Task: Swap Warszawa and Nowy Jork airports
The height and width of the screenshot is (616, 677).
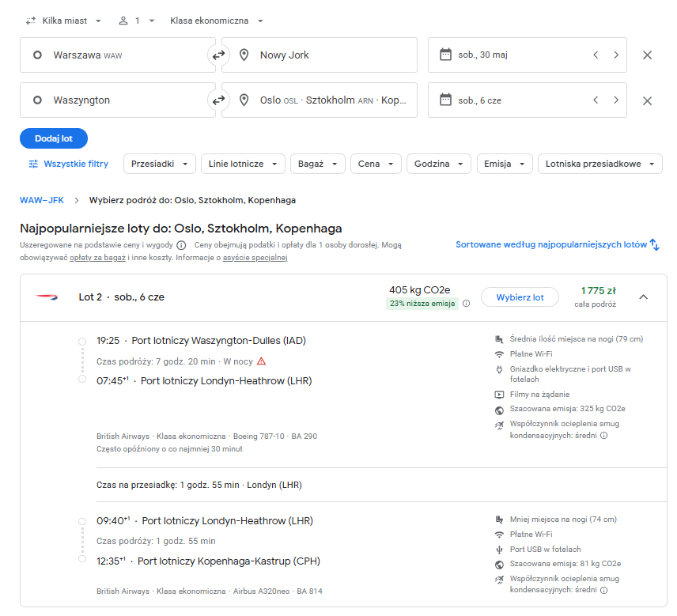Action: click(218, 55)
